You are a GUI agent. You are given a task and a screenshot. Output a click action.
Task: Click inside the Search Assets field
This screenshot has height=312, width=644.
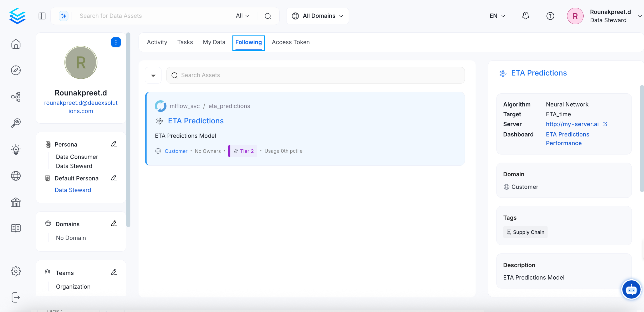click(x=275, y=75)
